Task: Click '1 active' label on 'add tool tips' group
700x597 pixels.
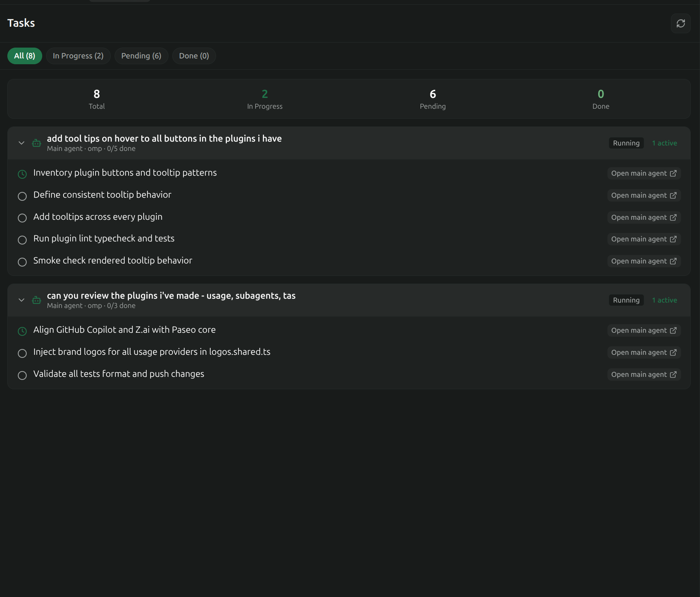Action: click(664, 143)
